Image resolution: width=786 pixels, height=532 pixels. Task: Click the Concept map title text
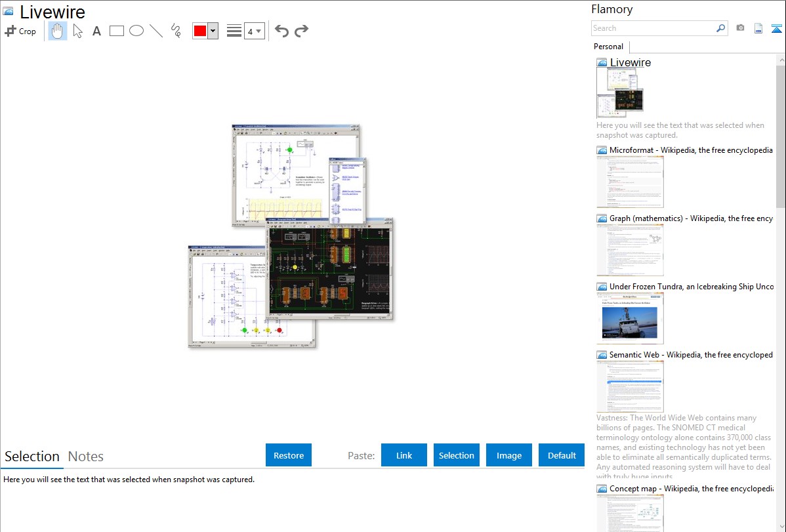click(x=691, y=488)
